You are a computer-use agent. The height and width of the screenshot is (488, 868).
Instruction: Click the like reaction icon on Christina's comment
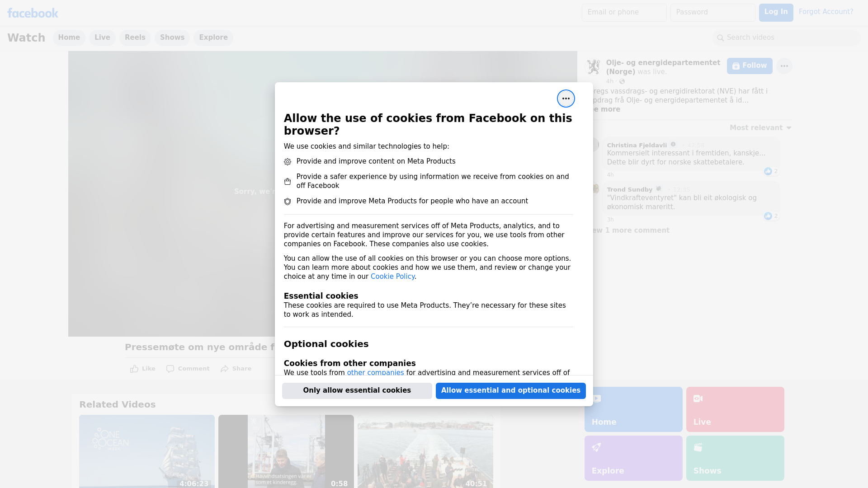tap(768, 171)
